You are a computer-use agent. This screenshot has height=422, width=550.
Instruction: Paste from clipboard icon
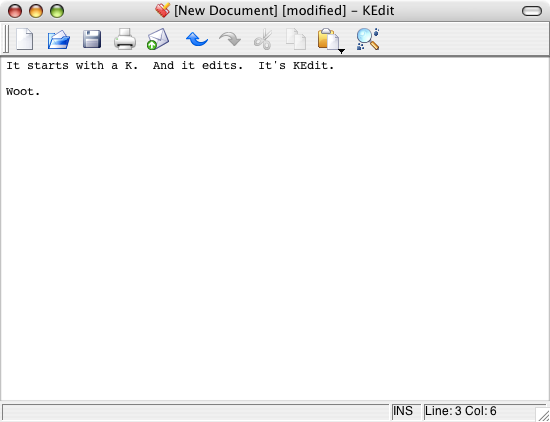pos(328,39)
